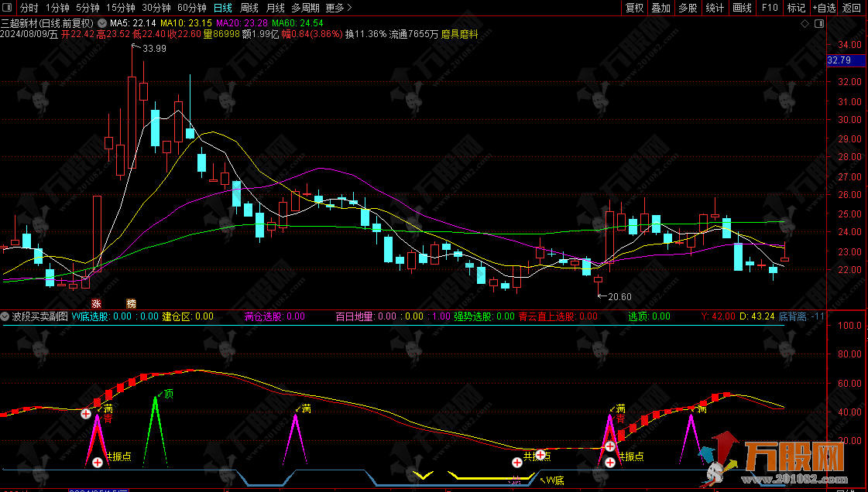The image size is (868, 492).
Task: Click the MA5: 22.14 label
Action: pos(133,23)
